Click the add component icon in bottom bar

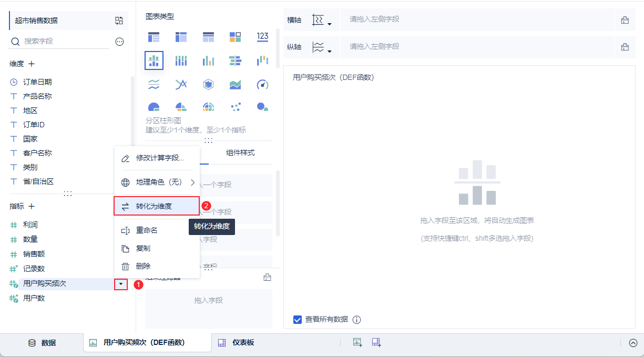pos(357,342)
